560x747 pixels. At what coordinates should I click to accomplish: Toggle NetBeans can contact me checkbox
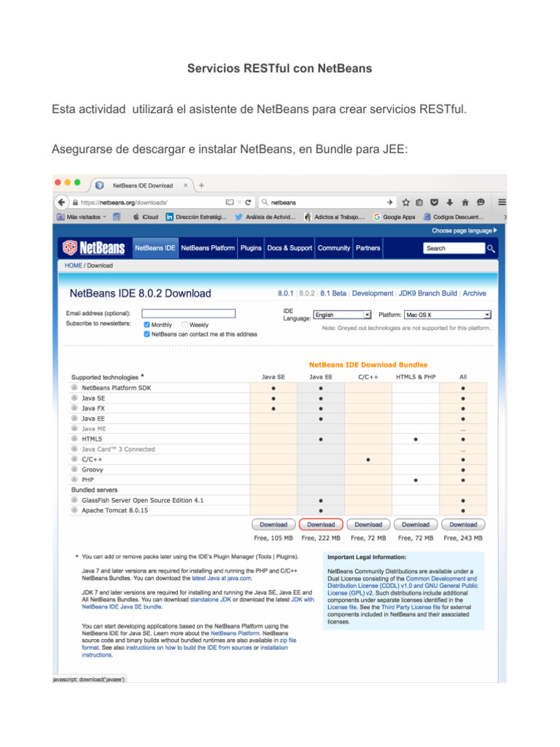click(147, 334)
